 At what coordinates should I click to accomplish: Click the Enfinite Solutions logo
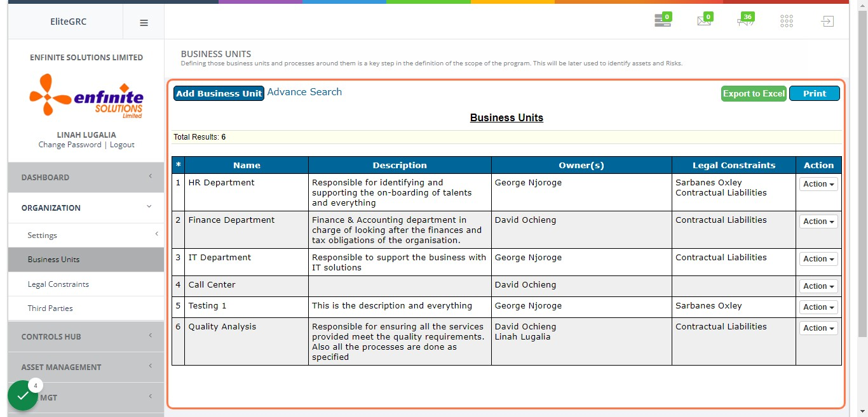pyautogui.click(x=86, y=96)
